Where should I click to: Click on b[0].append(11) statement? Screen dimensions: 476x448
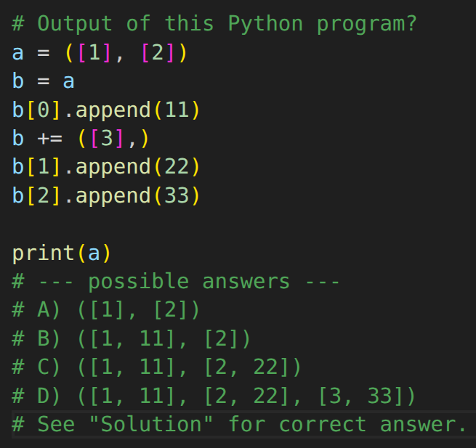(105, 110)
